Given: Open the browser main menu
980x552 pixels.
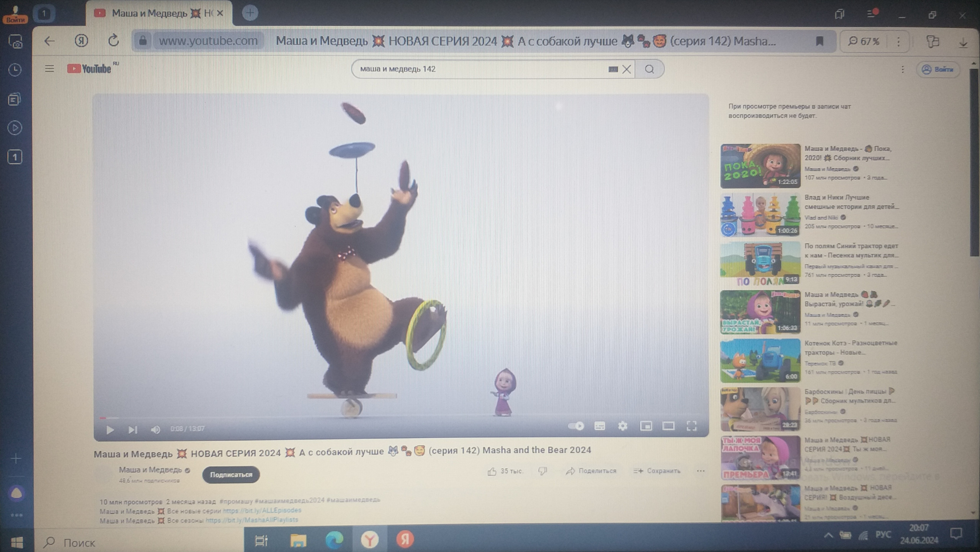Looking at the screenshot, I should pyautogui.click(x=872, y=14).
